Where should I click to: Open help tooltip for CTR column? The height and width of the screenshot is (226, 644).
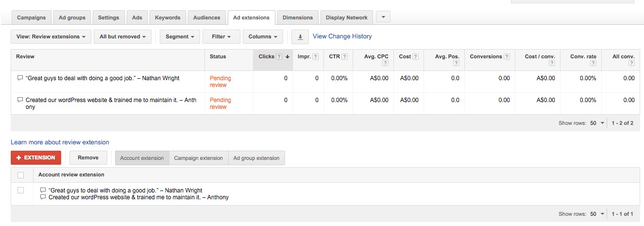[344, 57]
